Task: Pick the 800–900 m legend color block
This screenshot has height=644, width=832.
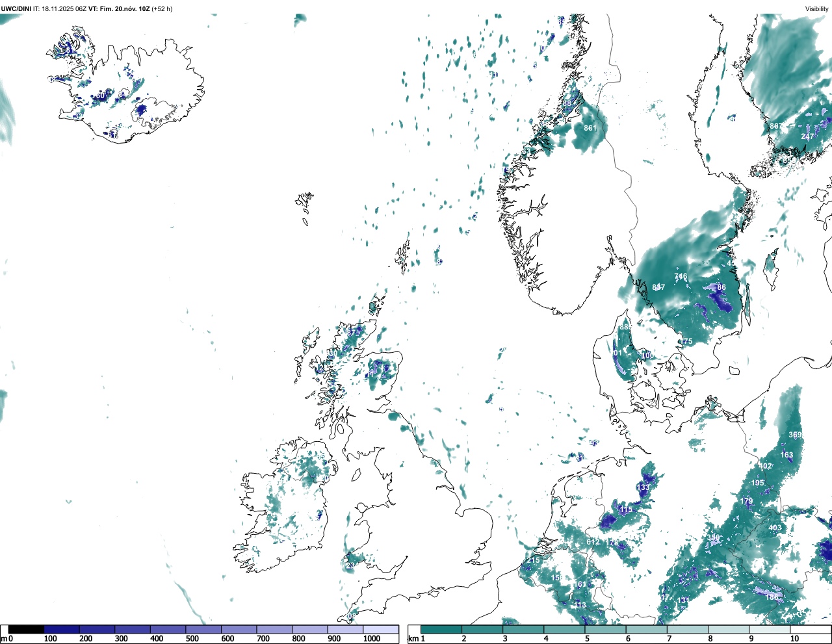Action: (309, 629)
